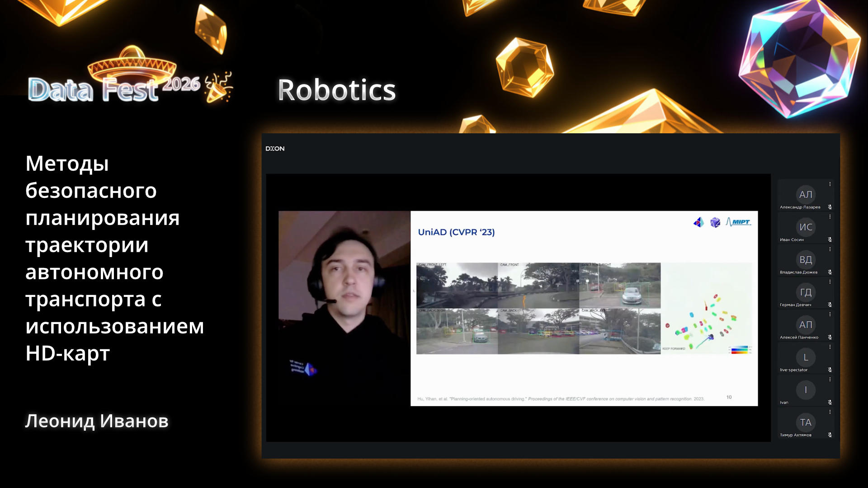Toggle Иван Сосин's muted microphone
The height and width of the screenshot is (488, 868).
click(x=830, y=239)
